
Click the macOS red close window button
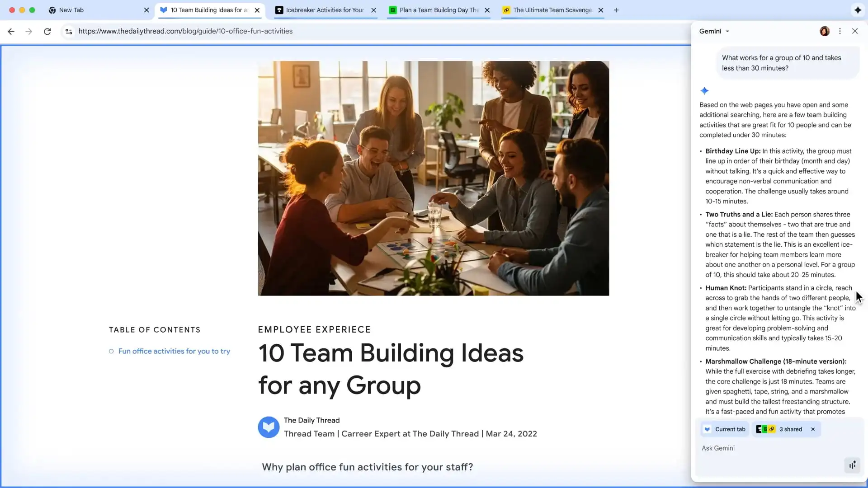click(x=12, y=10)
